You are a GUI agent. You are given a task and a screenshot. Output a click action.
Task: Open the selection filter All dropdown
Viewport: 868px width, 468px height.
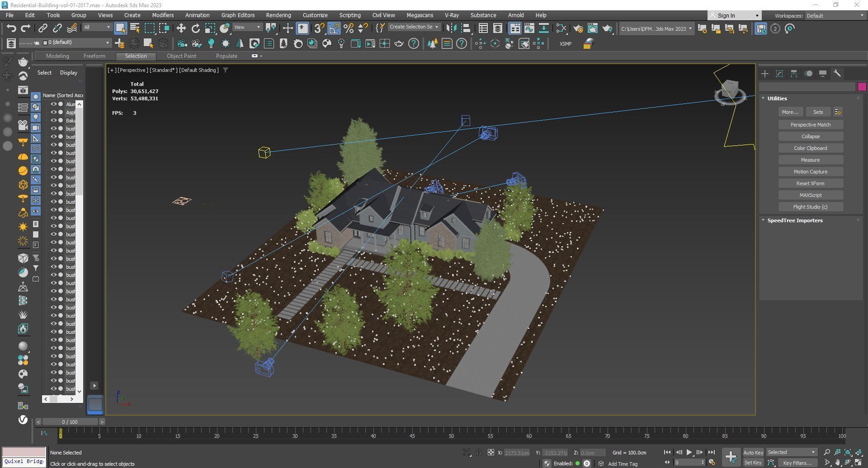(x=97, y=27)
